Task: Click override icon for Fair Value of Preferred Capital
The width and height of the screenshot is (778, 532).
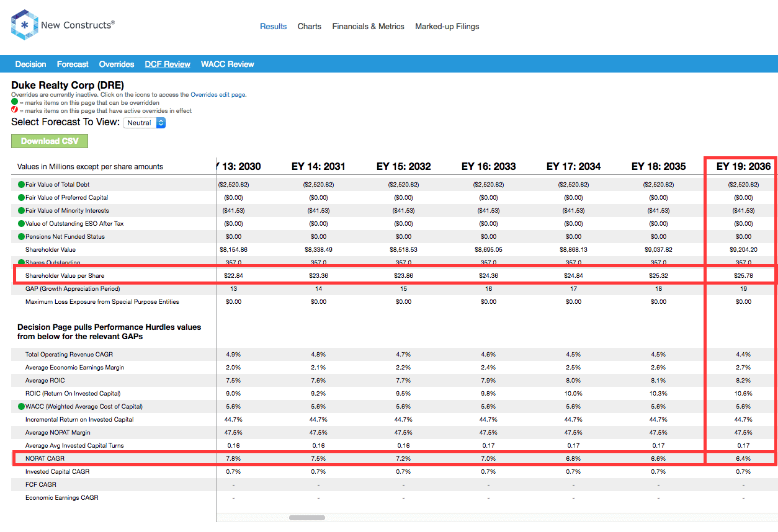Action: coord(21,197)
